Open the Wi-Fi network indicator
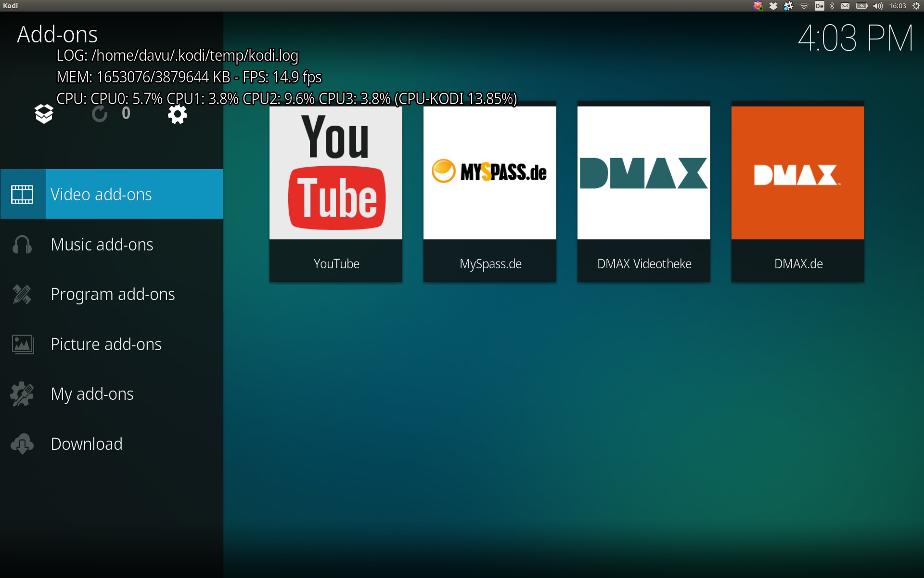Image resolution: width=924 pixels, height=578 pixels. coord(804,6)
